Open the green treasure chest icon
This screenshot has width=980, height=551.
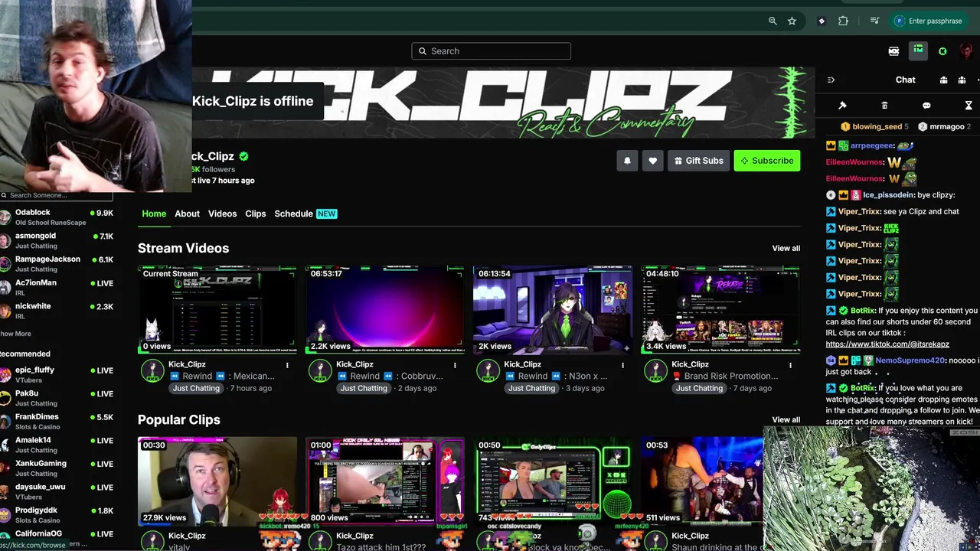[918, 51]
